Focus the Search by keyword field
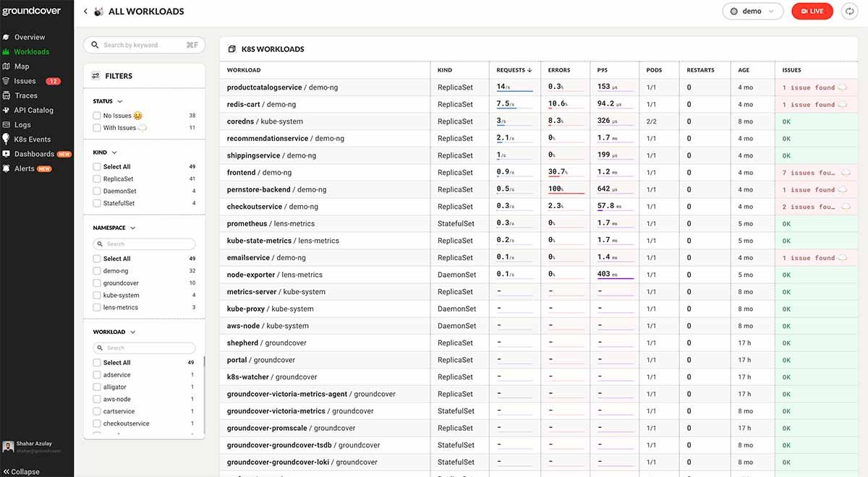Image resolution: width=868 pixels, height=477 pixels. 145,45
